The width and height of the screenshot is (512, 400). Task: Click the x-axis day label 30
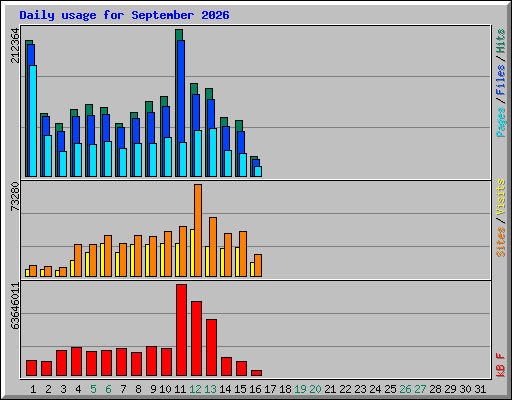tap(465, 389)
